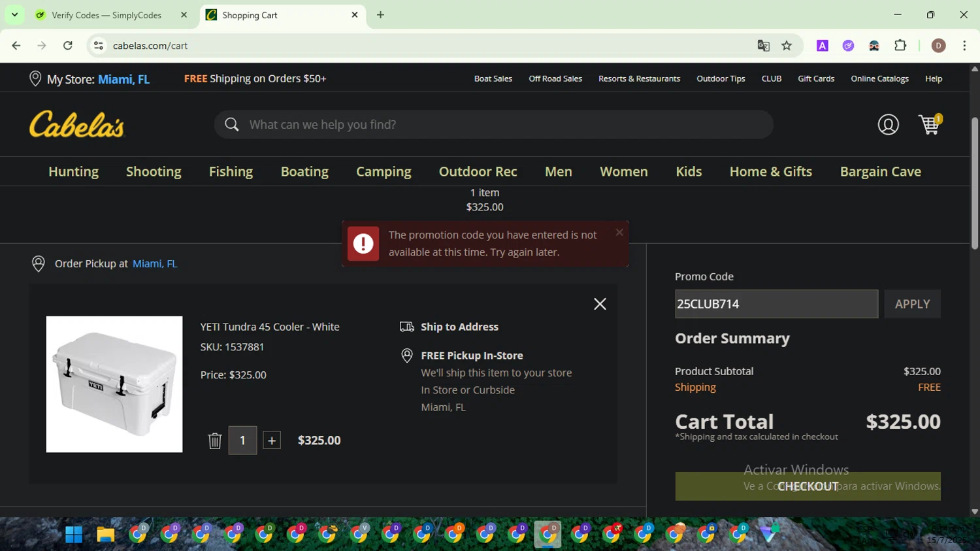The width and height of the screenshot is (980, 551).
Task: Open a new browser tab
Action: pos(380,14)
